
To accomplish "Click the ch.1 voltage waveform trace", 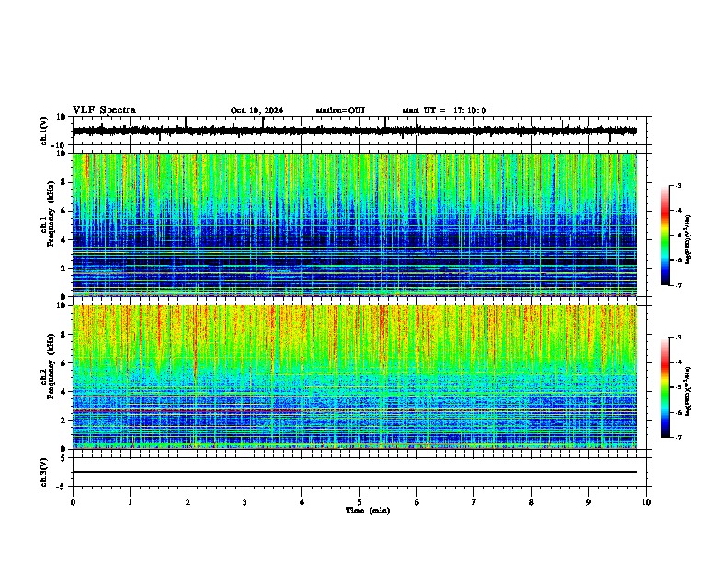I will coord(355,131).
